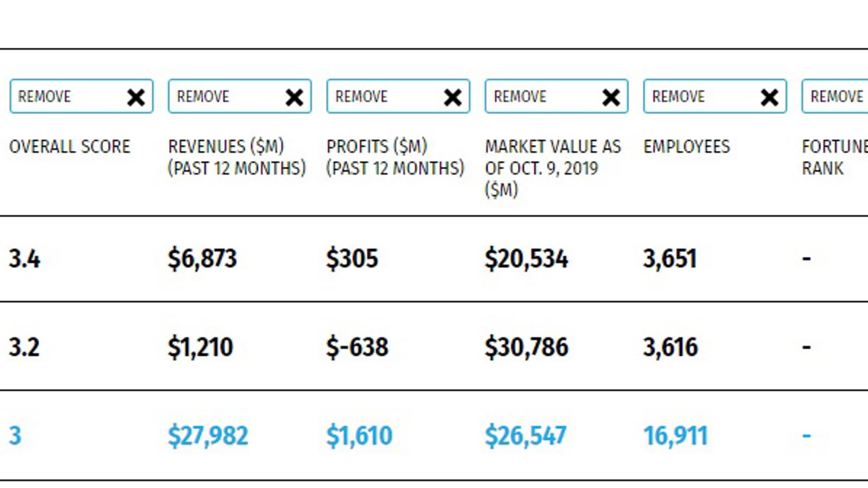Click the Overall Score column header
The width and height of the screenshot is (868, 488).
coord(69,146)
